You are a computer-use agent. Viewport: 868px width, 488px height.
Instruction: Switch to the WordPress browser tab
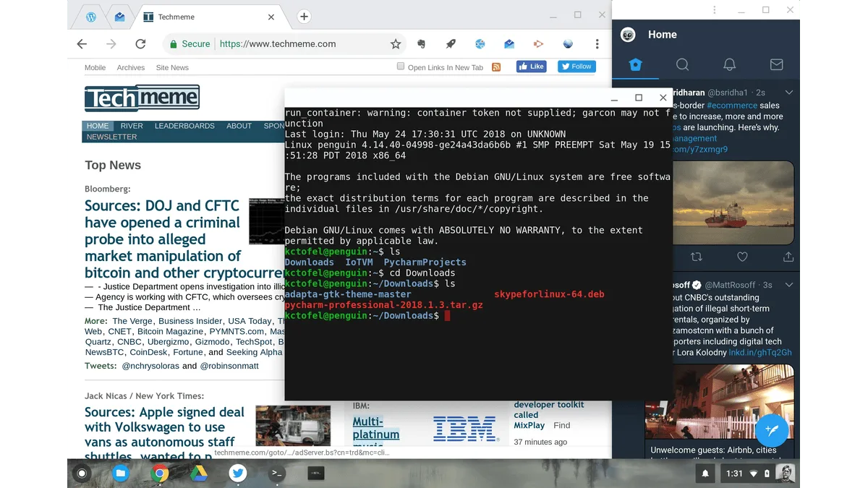coord(90,17)
